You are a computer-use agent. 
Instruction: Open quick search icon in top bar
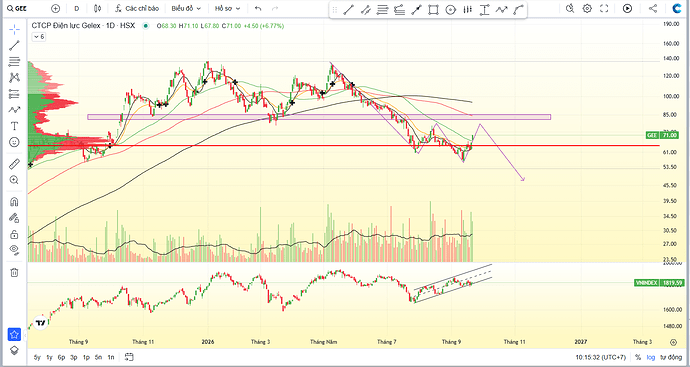tap(570, 8)
